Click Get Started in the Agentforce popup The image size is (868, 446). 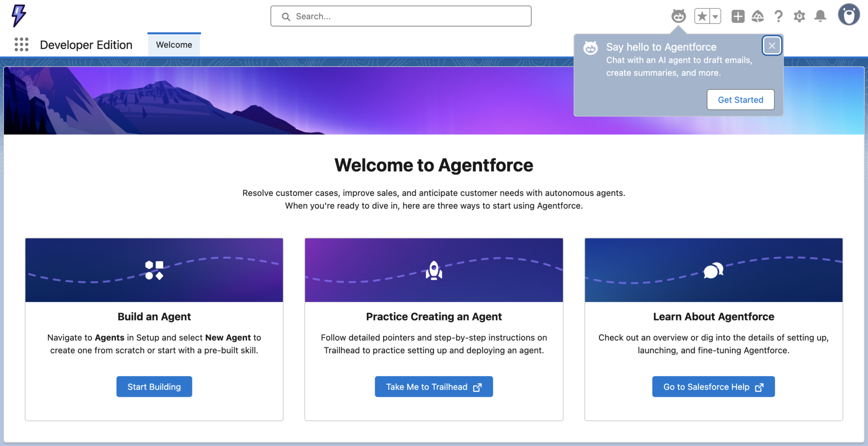tap(740, 100)
